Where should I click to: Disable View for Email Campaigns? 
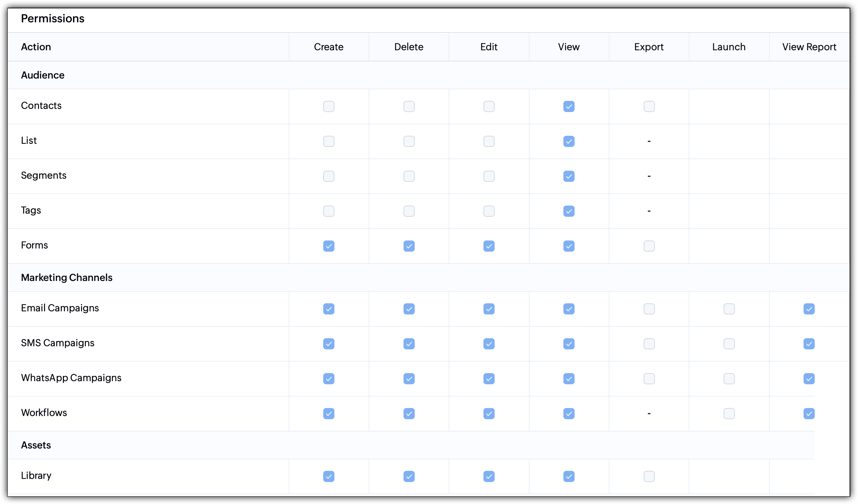(569, 309)
